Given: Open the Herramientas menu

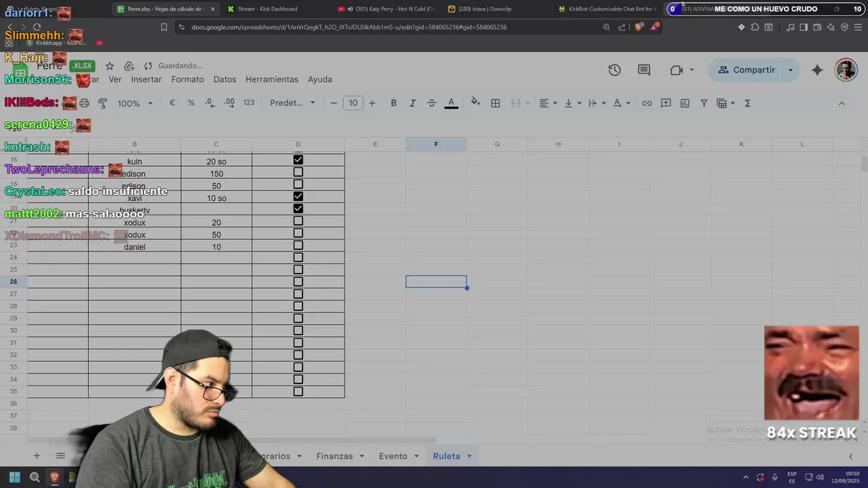Looking at the screenshot, I should (x=272, y=79).
